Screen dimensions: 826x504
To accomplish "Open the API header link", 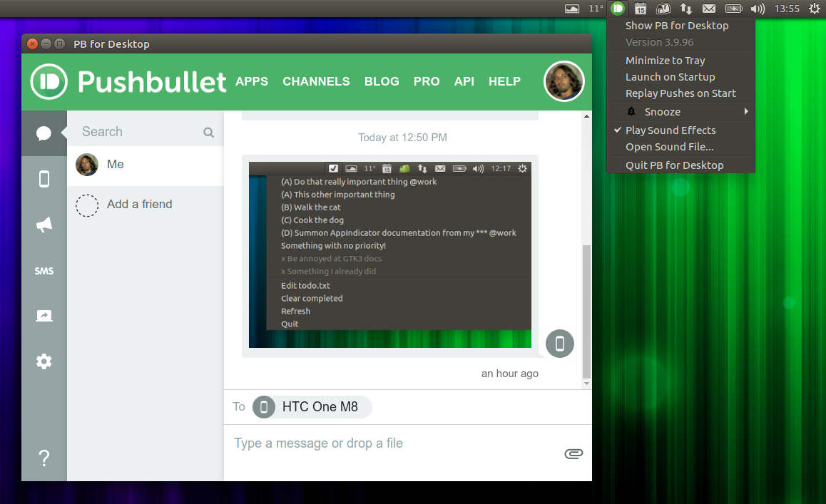I will click(x=464, y=82).
